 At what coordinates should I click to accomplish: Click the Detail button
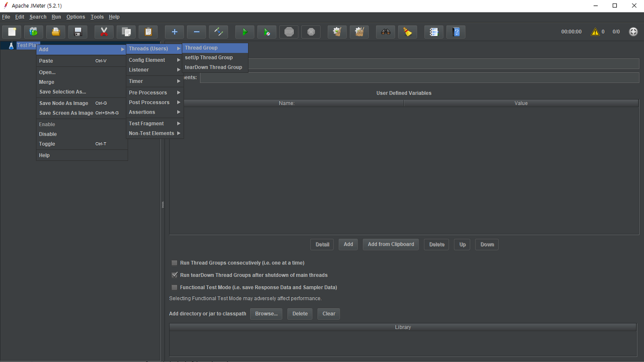pos(322,244)
